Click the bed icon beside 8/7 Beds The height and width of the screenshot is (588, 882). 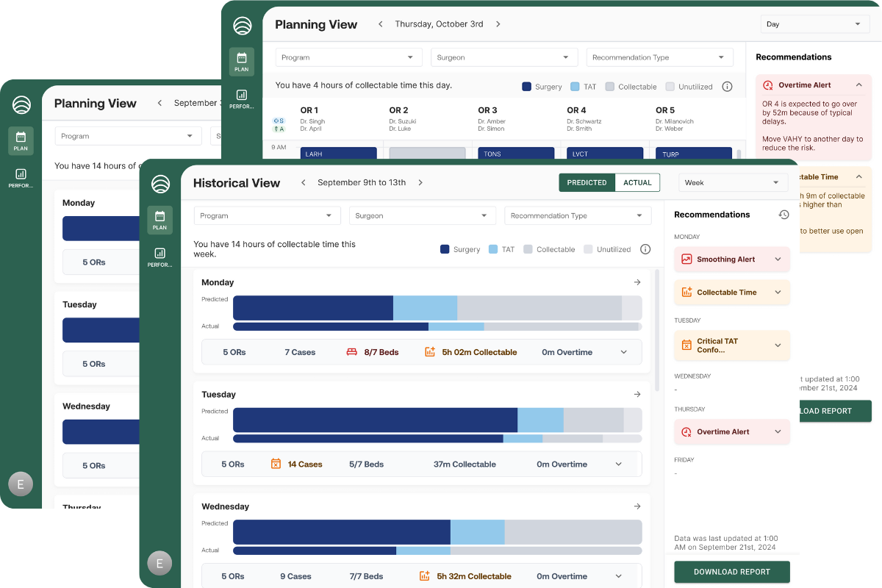tap(352, 352)
